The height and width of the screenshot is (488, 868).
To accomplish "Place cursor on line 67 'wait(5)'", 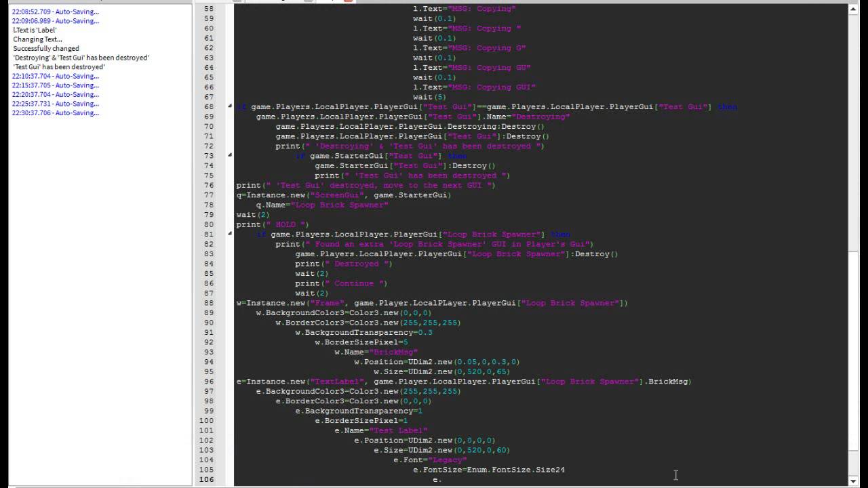I will pos(430,97).
